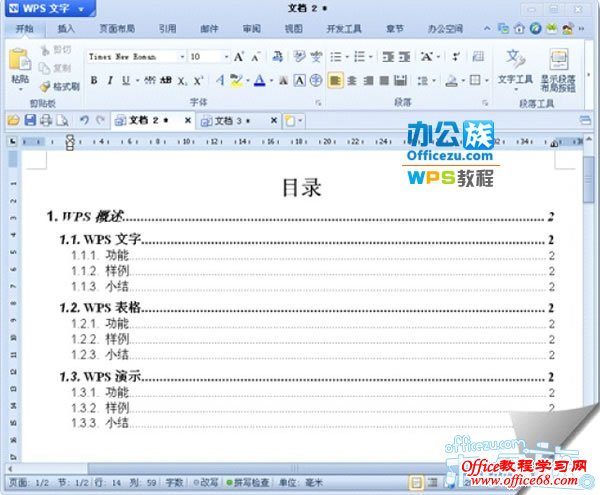
Task: Click the justify alignment icon
Action: coord(384,80)
